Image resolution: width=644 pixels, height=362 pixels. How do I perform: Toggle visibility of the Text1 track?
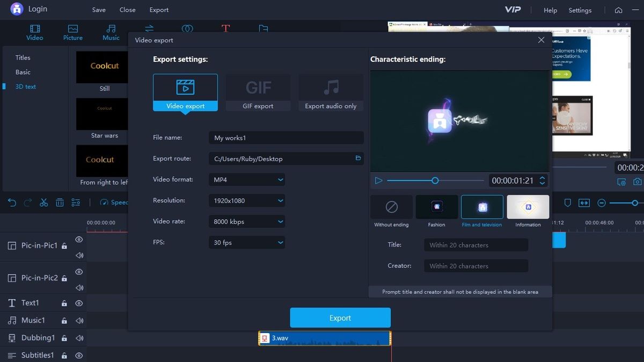pyautogui.click(x=79, y=303)
